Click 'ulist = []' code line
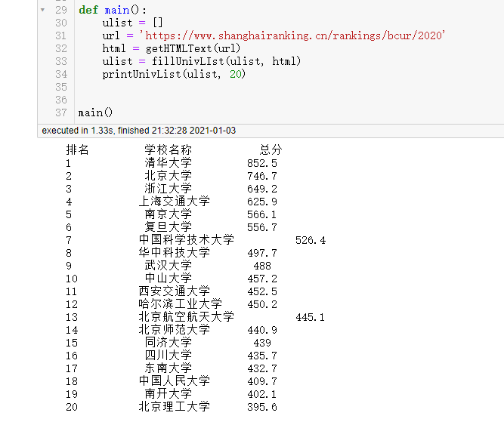 click(x=133, y=23)
